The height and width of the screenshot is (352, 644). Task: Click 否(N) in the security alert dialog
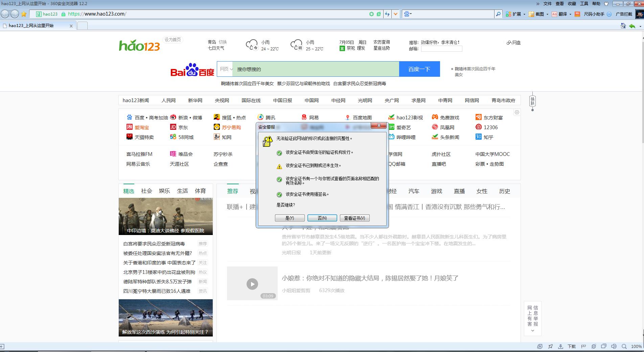click(322, 218)
